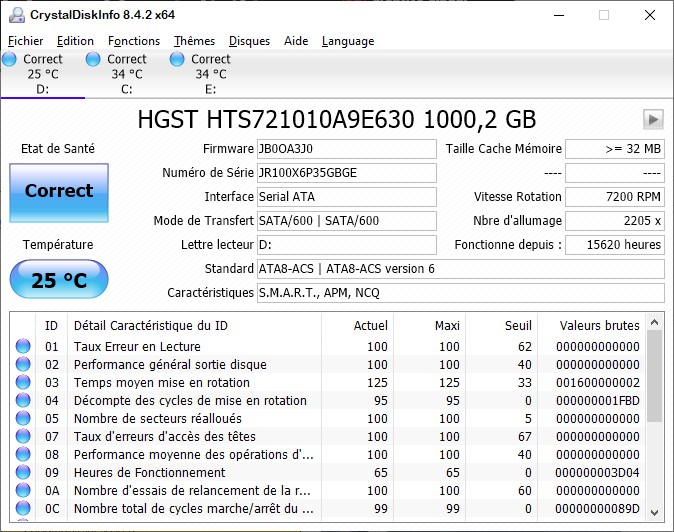Select the C: drive status orb

coord(94,60)
